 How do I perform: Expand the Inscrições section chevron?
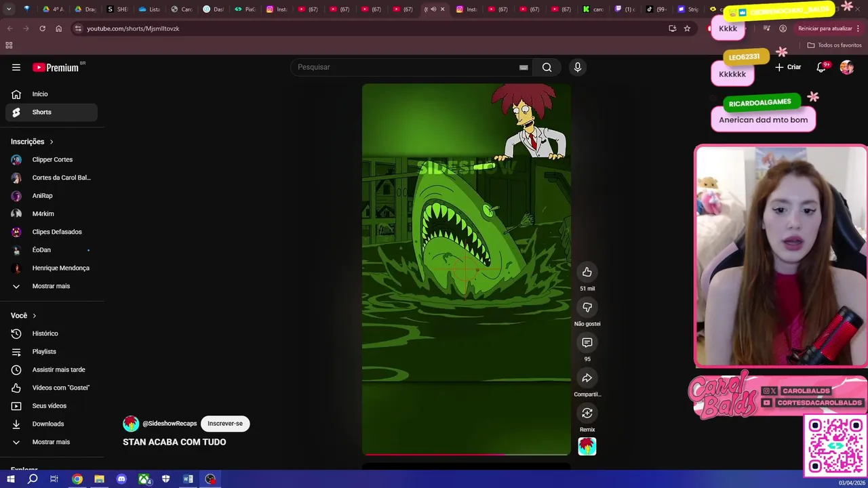point(52,142)
